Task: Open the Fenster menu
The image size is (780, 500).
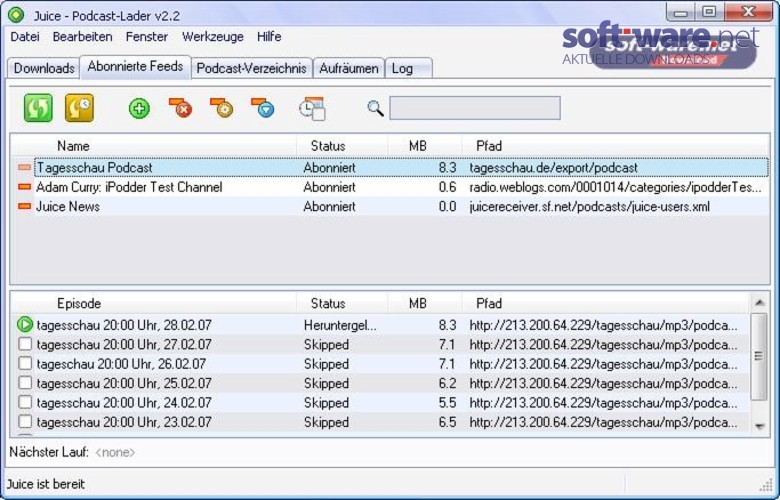Action: 147,37
